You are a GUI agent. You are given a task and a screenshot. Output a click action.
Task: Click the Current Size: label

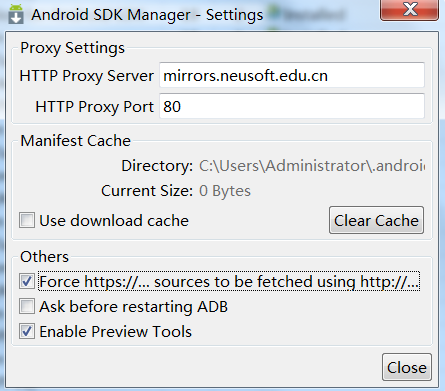tap(147, 191)
